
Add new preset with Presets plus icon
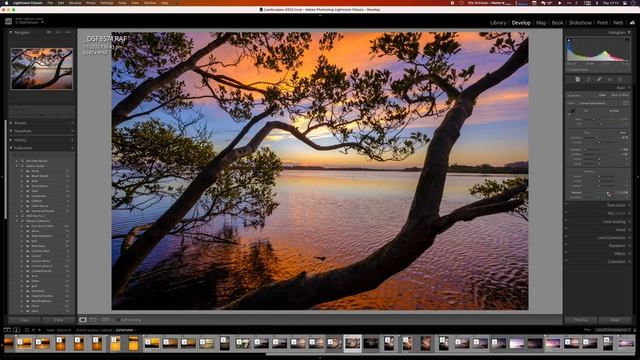(x=72, y=123)
